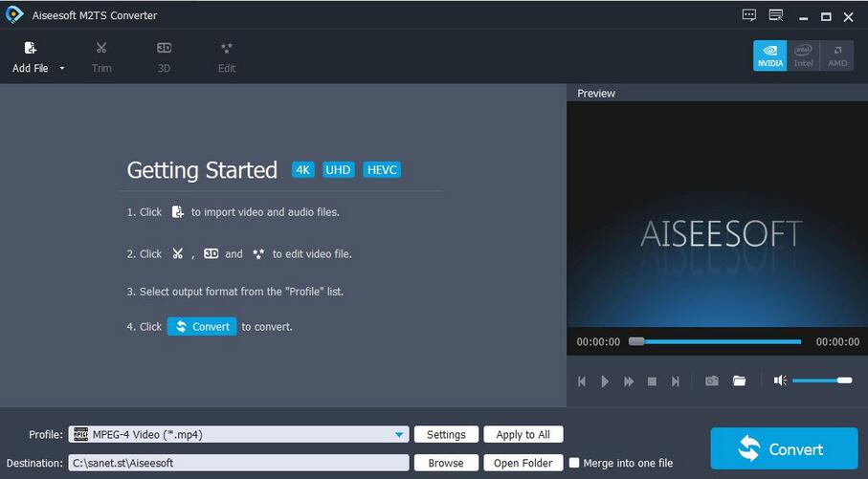The image size is (868, 479).
Task: Toggle NVIDIA hardware acceleration
Action: pos(770,55)
